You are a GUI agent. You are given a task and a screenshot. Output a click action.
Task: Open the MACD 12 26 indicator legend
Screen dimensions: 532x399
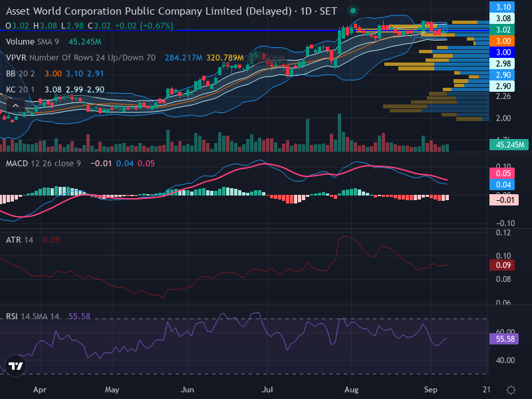click(43, 163)
